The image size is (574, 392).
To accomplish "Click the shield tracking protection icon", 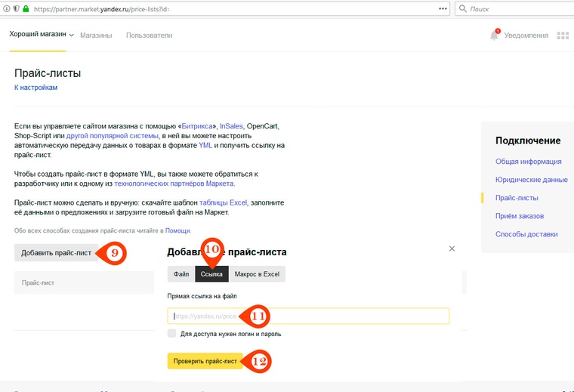I will [x=15, y=8].
